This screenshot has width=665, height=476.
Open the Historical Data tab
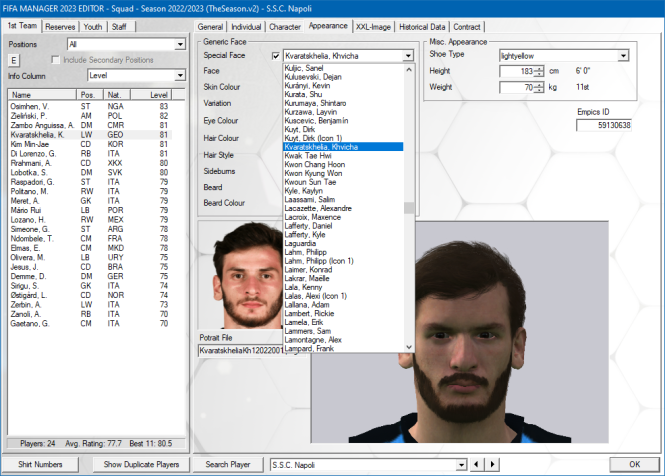pyautogui.click(x=422, y=27)
